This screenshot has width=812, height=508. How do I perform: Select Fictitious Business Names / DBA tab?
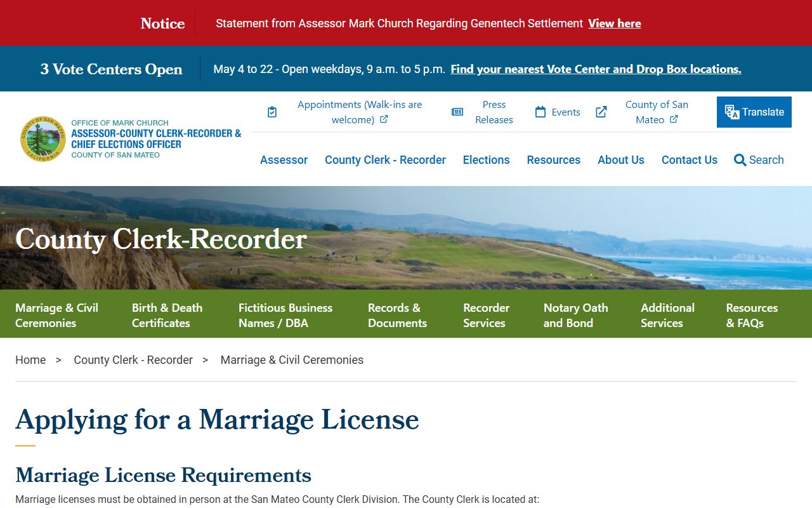[x=285, y=315]
